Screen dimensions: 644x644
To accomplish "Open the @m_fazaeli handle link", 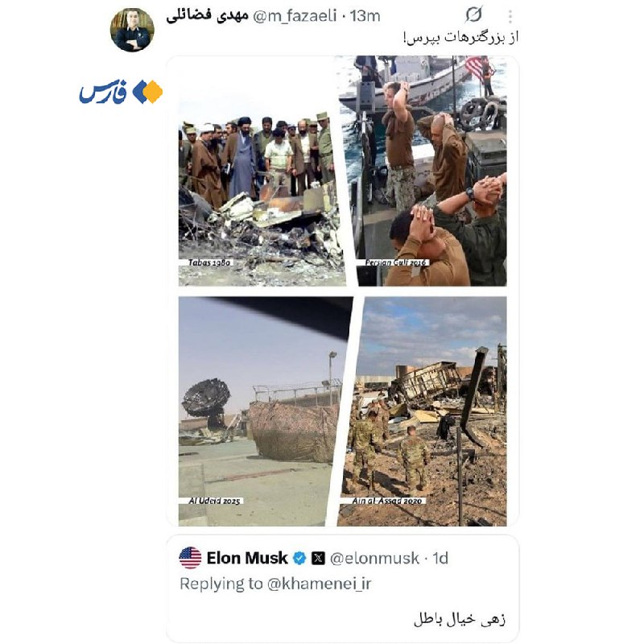I will (295, 16).
